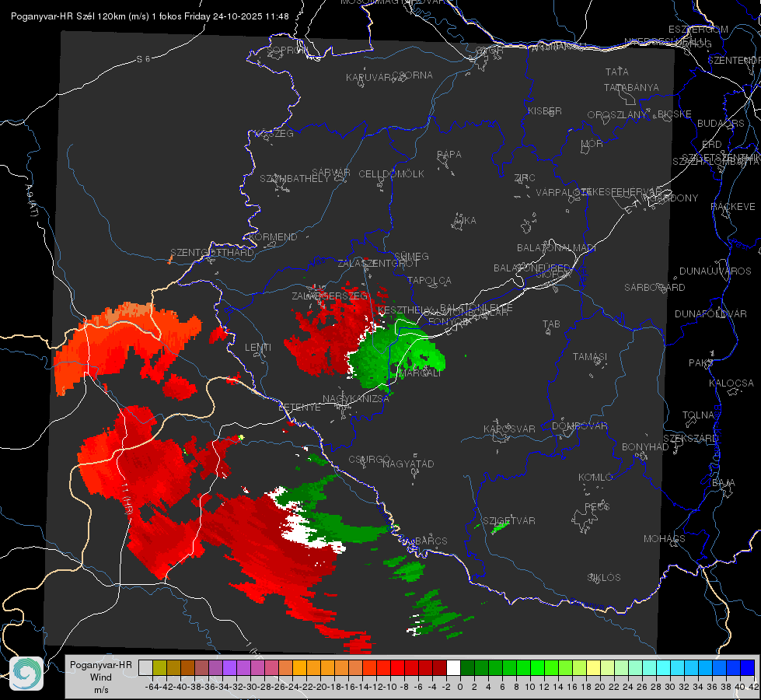Click the SARBOGARD town label

[655, 288]
